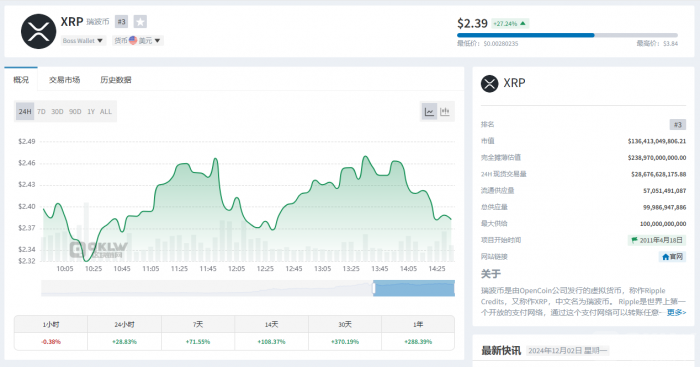This screenshot has width=700, height=367.
Task: Click the XRP logo in the info panel
Action: pos(490,83)
